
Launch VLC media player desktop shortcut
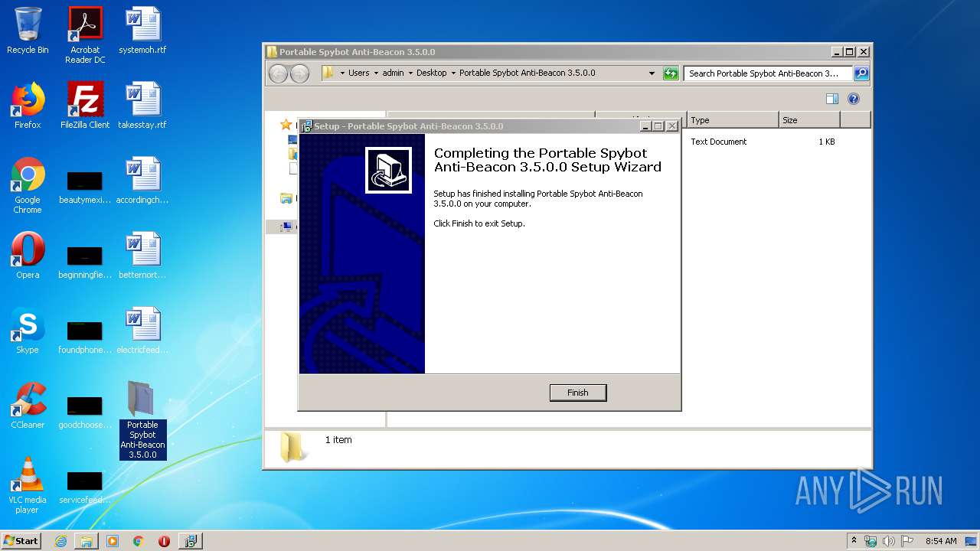pos(28,485)
